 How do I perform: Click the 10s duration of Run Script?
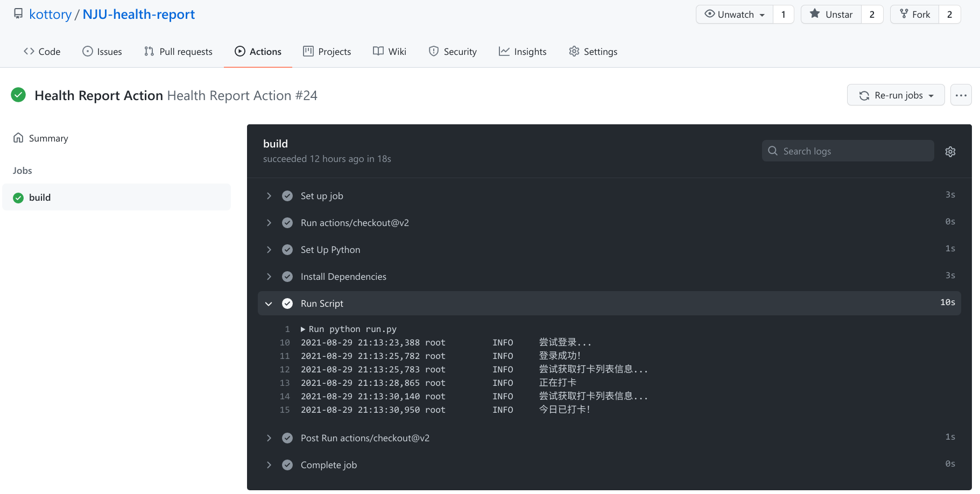pos(948,302)
